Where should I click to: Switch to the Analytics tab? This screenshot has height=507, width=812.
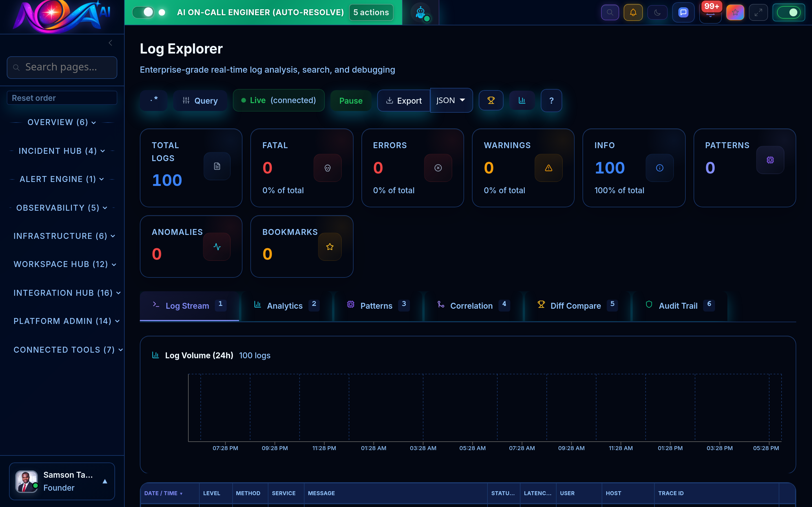284,306
